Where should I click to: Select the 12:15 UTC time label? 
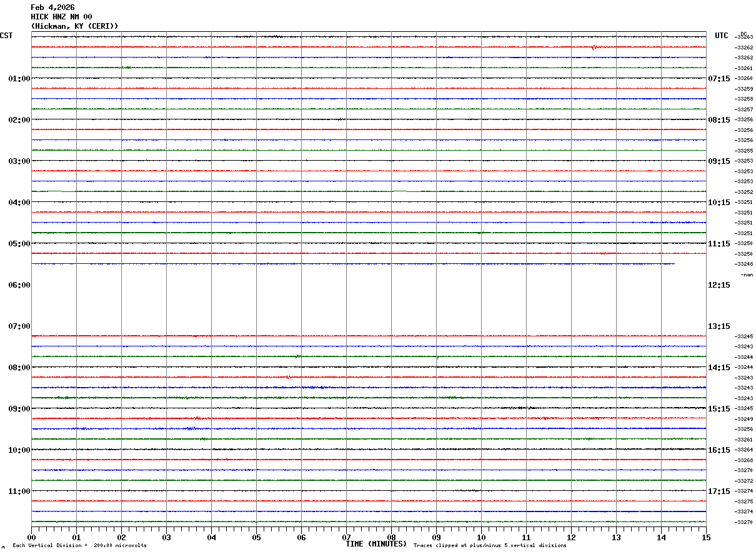(x=719, y=285)
